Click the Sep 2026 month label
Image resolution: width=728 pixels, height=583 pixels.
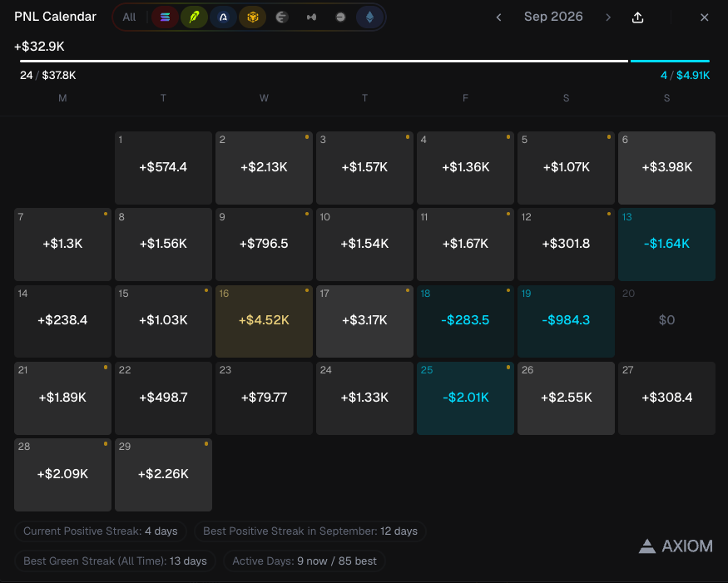pyautogui.click(x=553, y=17)
